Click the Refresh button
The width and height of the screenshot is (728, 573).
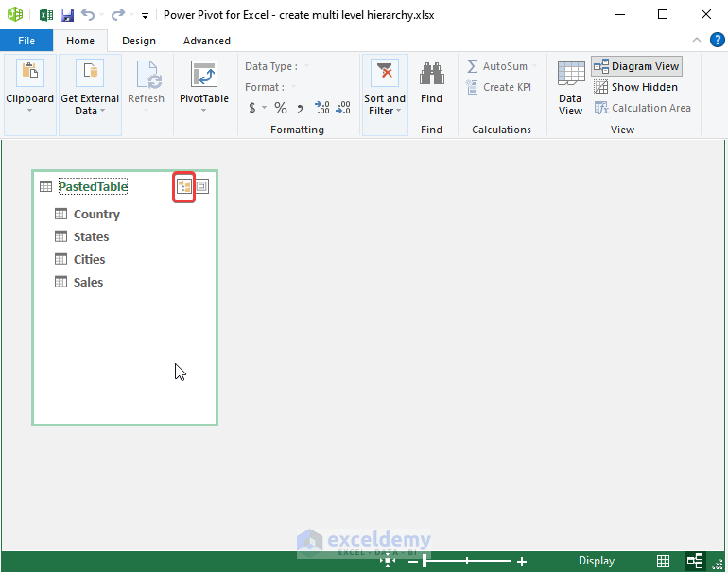(146, 88)
